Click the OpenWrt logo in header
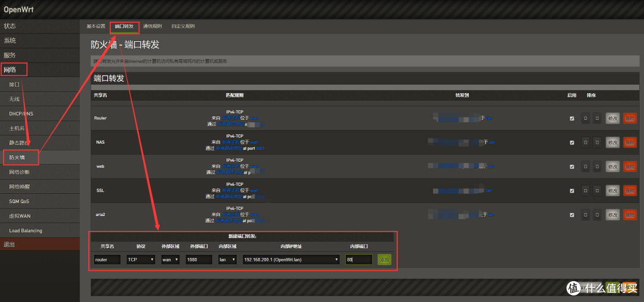The height and width of the screenshot is (302, 644). click(x=20, y=8)
